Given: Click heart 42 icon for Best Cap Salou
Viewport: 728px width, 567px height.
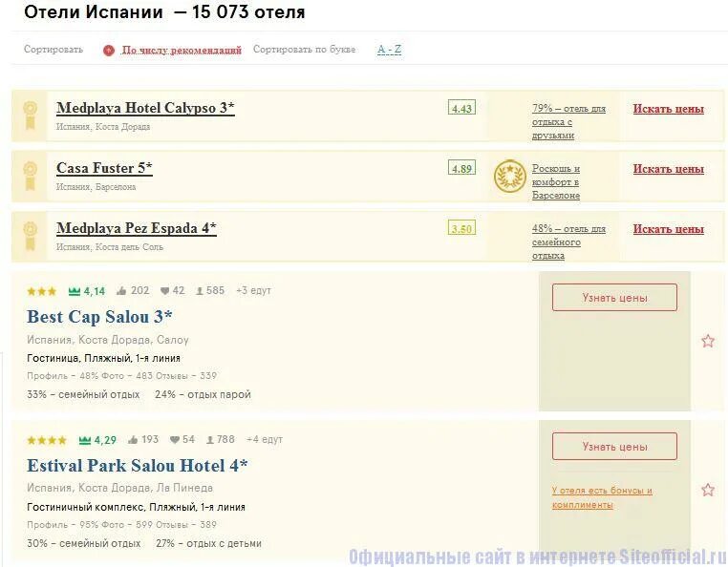Looking at the screenshot, I should 165,291.
